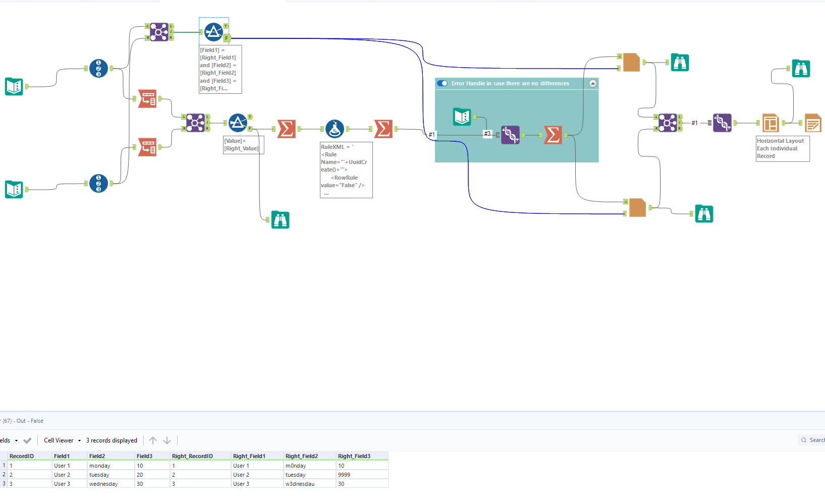Viewport: 825px width, 504px height.
Task: Select the Summarize tool right after the Filter
Action: pos(286,129)
